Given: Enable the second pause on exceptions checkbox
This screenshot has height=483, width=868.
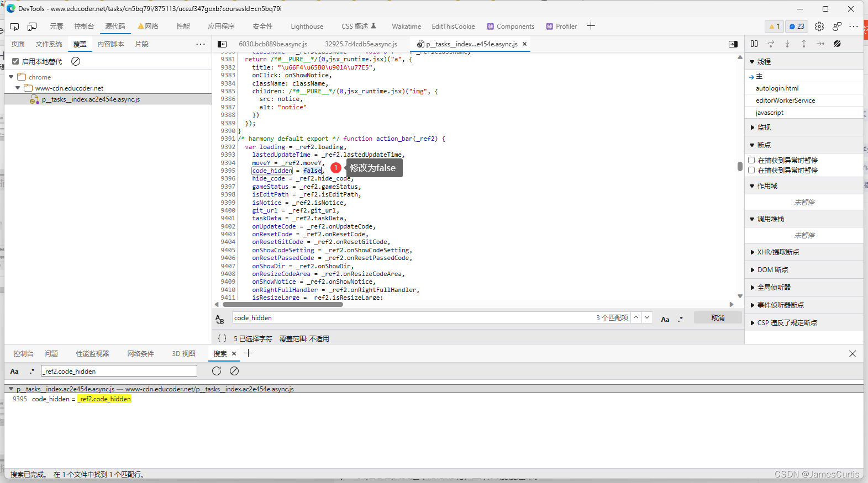Looking at the screenshot, I should tap(751, 170).
